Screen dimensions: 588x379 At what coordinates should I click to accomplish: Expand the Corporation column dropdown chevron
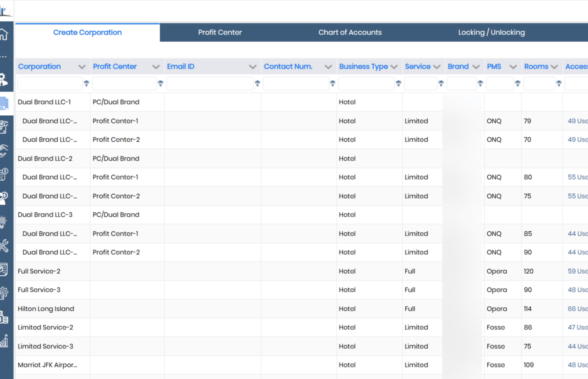tap(82, 67)
